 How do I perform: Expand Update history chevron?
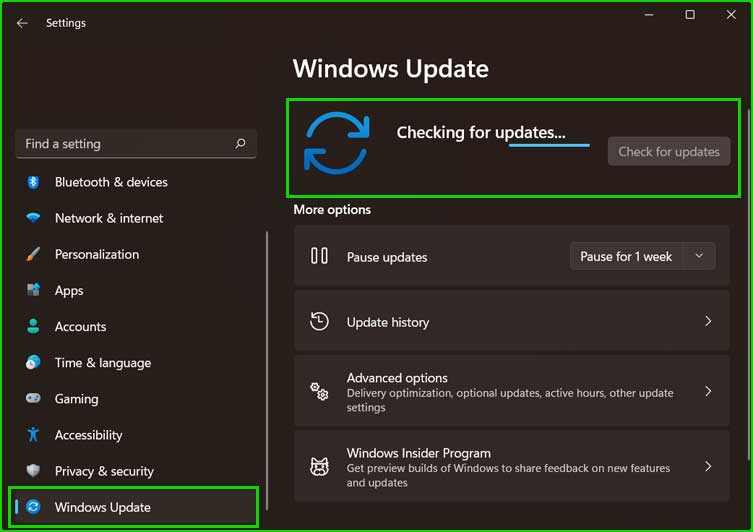click(708, 321)
